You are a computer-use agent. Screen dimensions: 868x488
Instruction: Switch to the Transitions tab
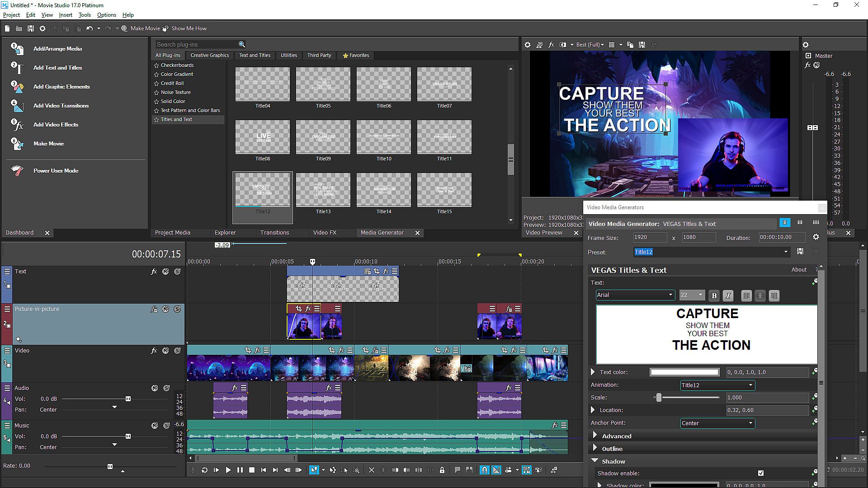tap(274, 233)
